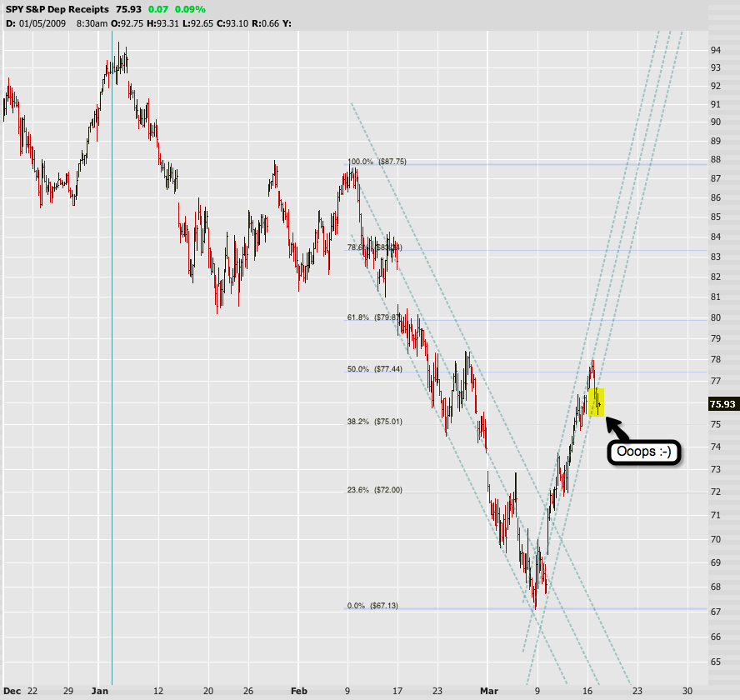Screen dimensions: 740x700
Task: Click the SPY S&P Dep Receipts title
Action: [57, 9]
